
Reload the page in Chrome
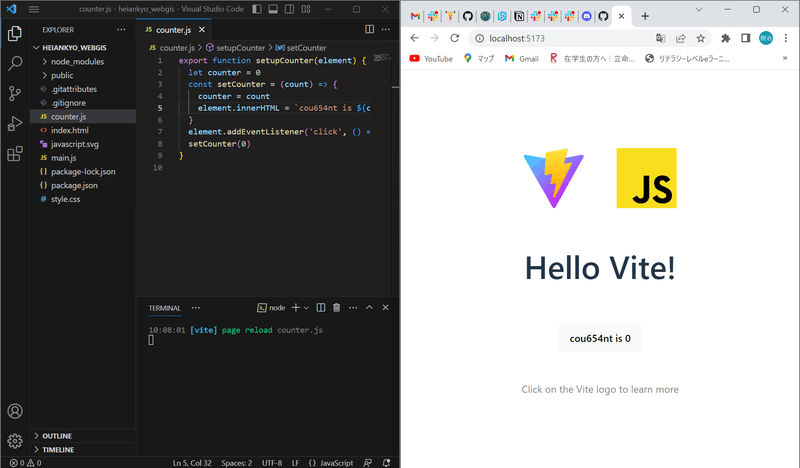coord(455,38)
